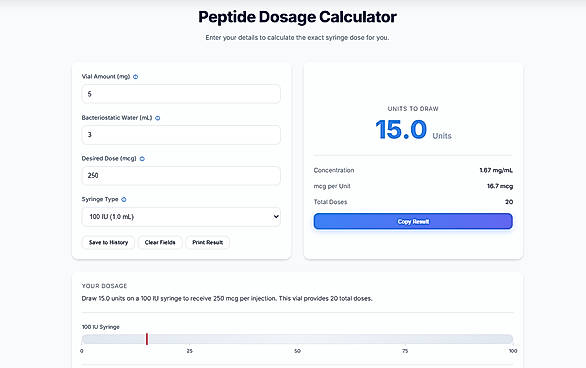
Task: Click the 75 tick label on syringe scale
Action: (x=405, y=351)
